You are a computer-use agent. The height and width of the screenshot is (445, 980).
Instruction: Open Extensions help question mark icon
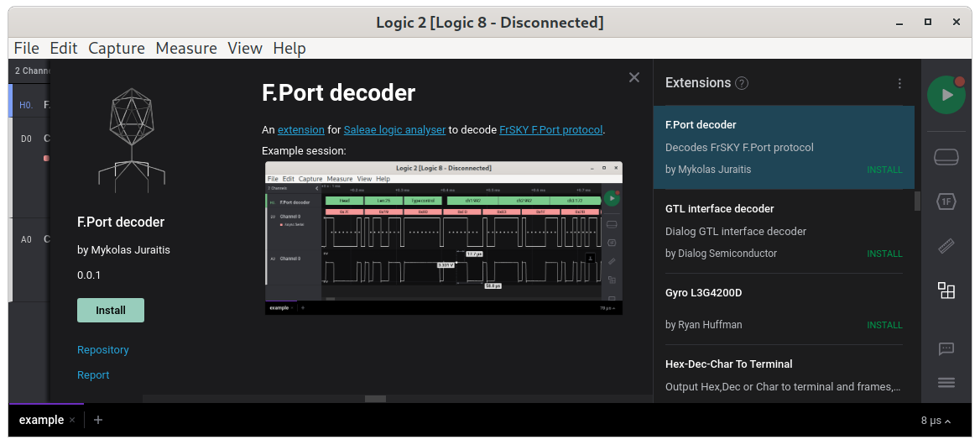pos(742,83)
